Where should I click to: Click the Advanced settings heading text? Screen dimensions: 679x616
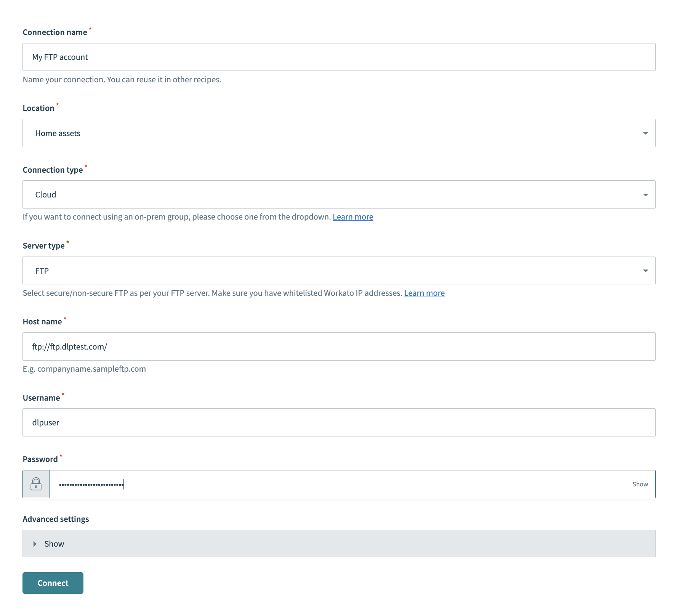56,519
